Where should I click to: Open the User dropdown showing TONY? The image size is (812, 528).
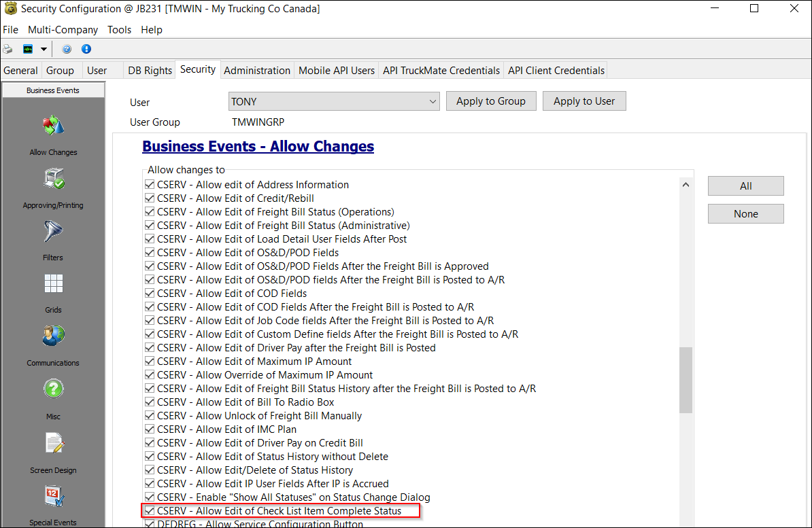(333, 101)
